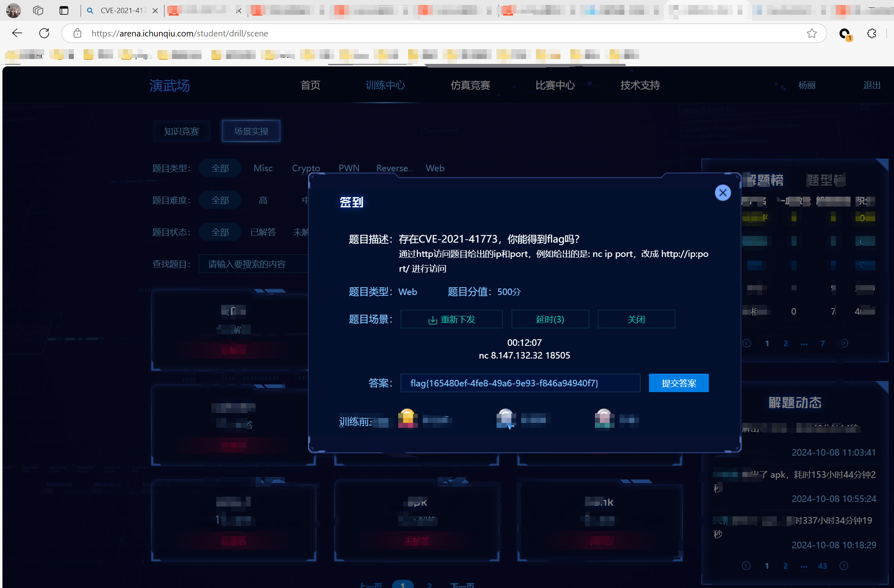Image resolution: width=894 pixels, height=588 pixels.
Task: Open 训练中心 in the top navigation
Action: point(385,85)
